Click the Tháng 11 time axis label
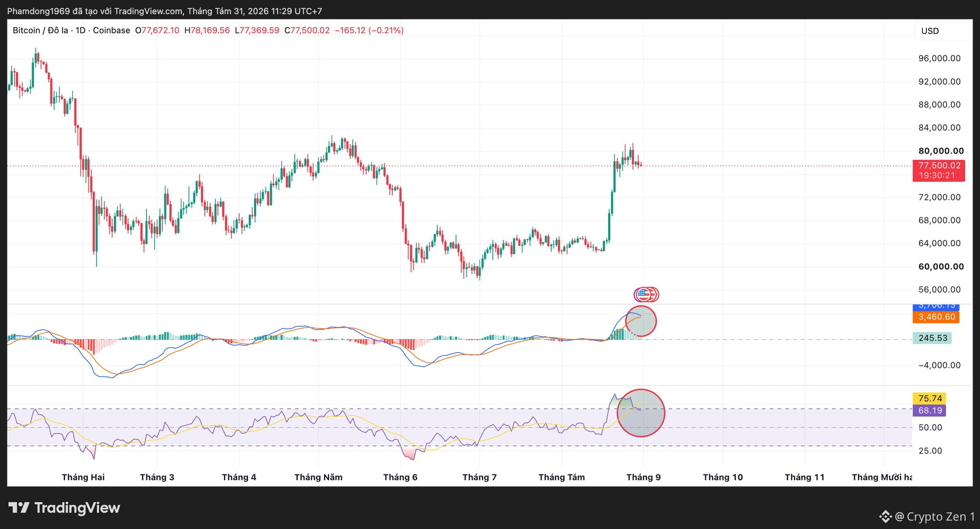980x529 pixels. [804, 477]
